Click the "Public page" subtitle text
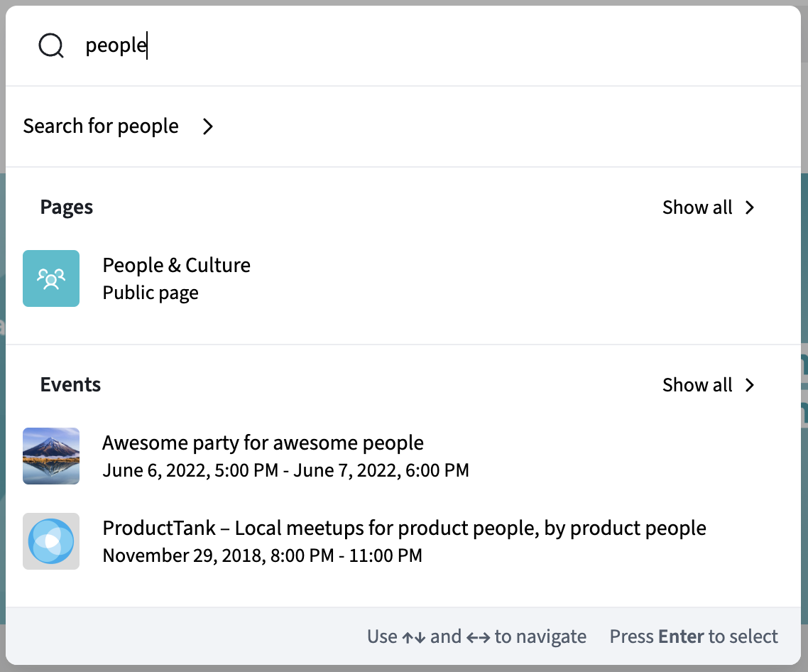 click(151, 293)
